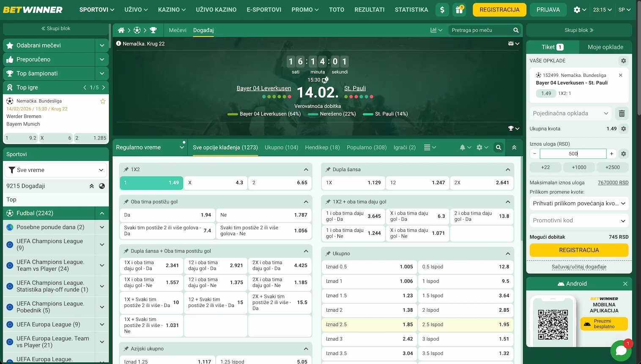Screen dimensions: 641x364
Task: Download Android app Preuzmi besplatno
Action: 604,324
